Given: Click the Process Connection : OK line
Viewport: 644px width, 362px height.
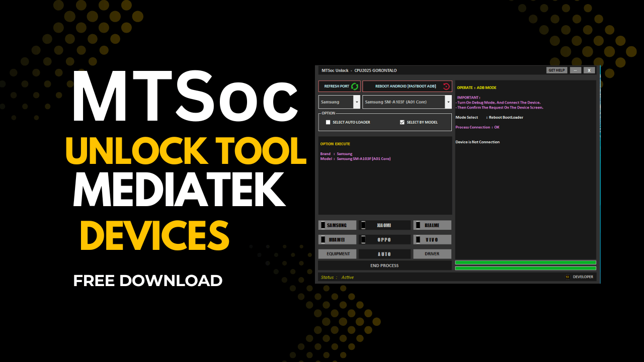Looking at the screenshot, I should click(477, 127).
